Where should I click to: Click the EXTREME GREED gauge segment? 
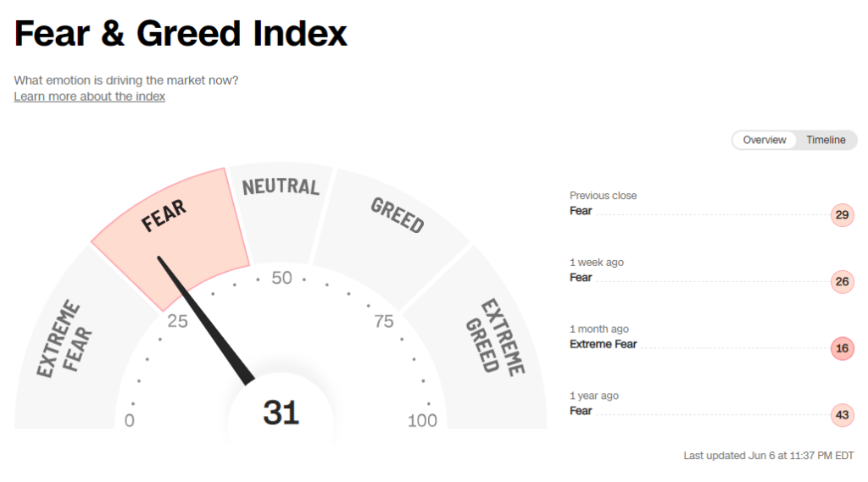[494, 339]
